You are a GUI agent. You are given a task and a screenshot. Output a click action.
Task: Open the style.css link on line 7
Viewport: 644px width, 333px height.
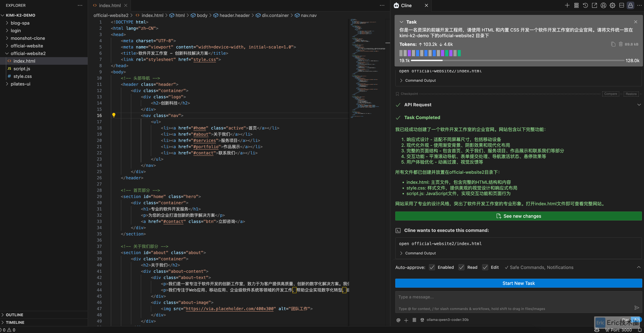pos(204,60)
